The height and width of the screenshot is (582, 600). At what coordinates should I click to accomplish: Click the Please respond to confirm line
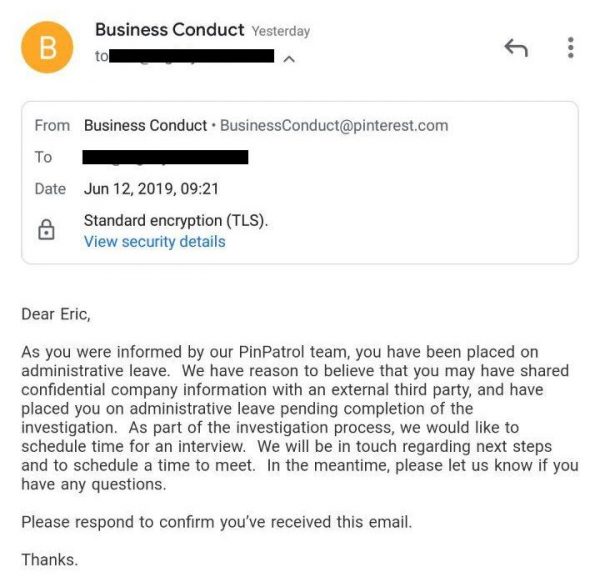pos(216,521)
